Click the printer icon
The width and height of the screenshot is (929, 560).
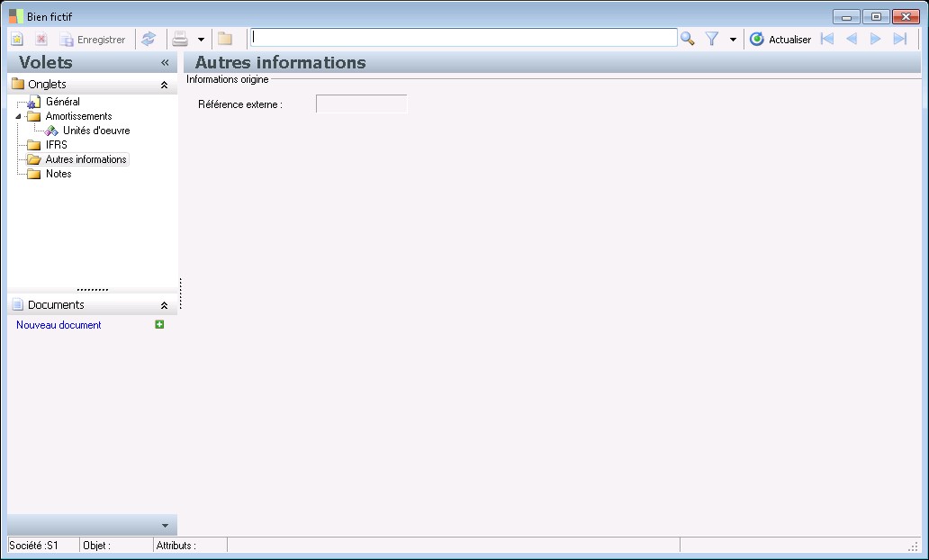[180, 39]
